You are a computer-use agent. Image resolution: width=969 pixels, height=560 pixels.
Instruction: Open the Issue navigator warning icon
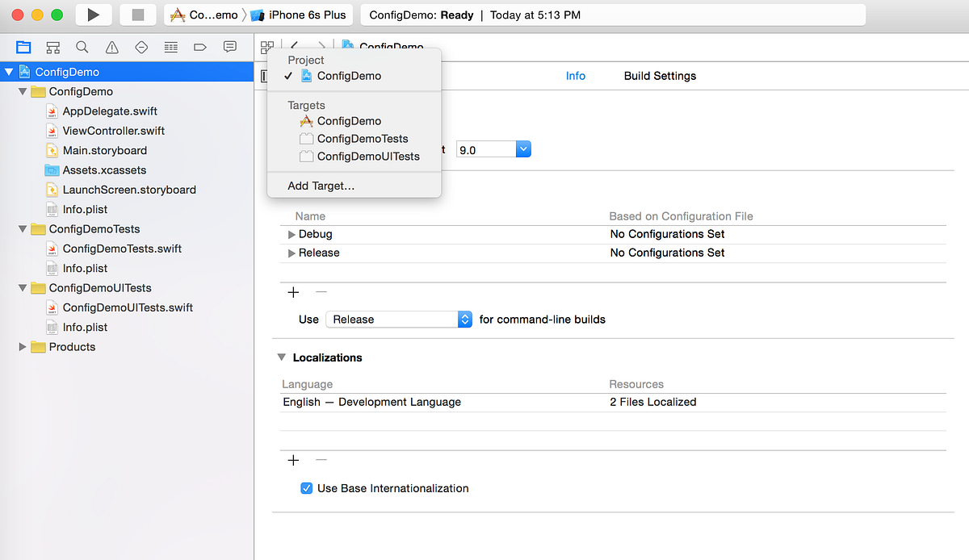pos(111,47)
